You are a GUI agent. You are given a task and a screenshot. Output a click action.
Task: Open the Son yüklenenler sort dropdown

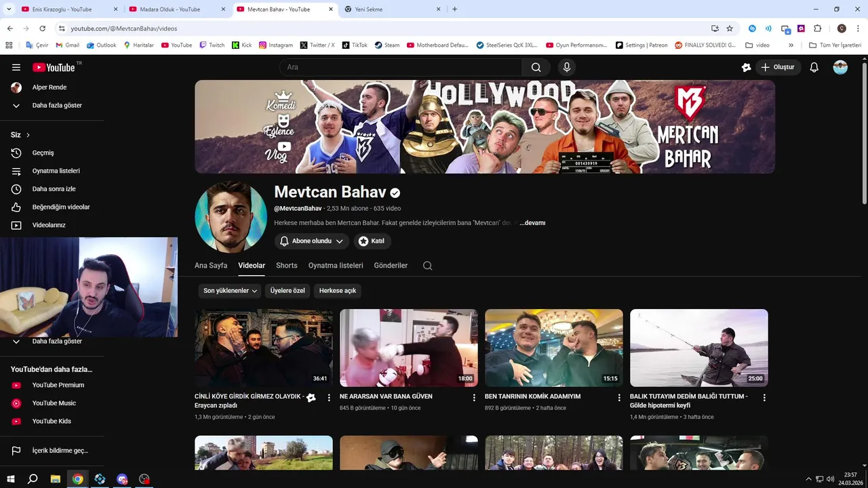231,291
